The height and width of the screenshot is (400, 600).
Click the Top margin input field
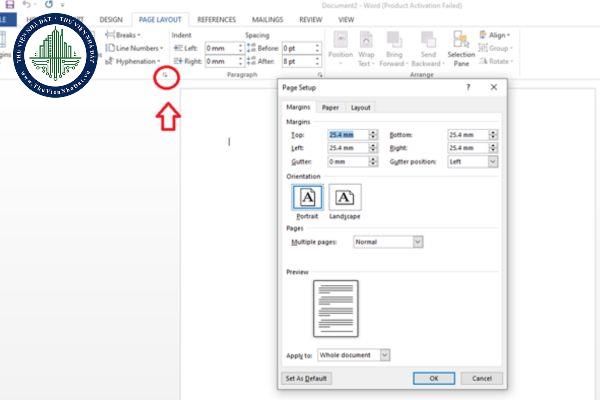click(x=347, y=134)
